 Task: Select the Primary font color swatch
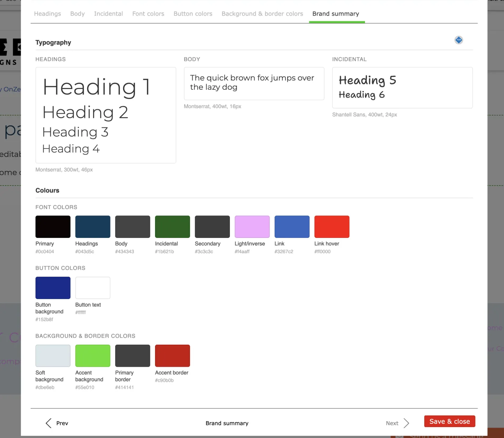(x=53, y=226)
